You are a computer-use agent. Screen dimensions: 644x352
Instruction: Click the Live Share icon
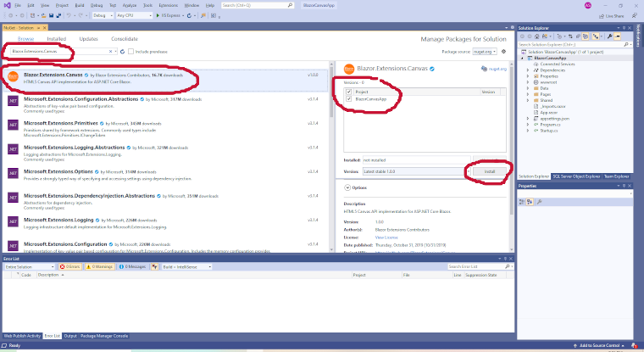[x=602, y=16]
